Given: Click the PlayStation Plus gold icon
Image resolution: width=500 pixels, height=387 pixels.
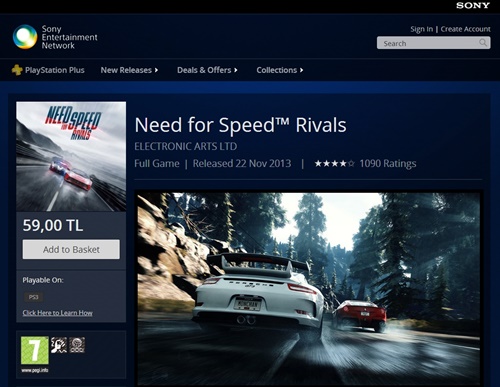Looking at the screenshot, I should tap(17, 70).
